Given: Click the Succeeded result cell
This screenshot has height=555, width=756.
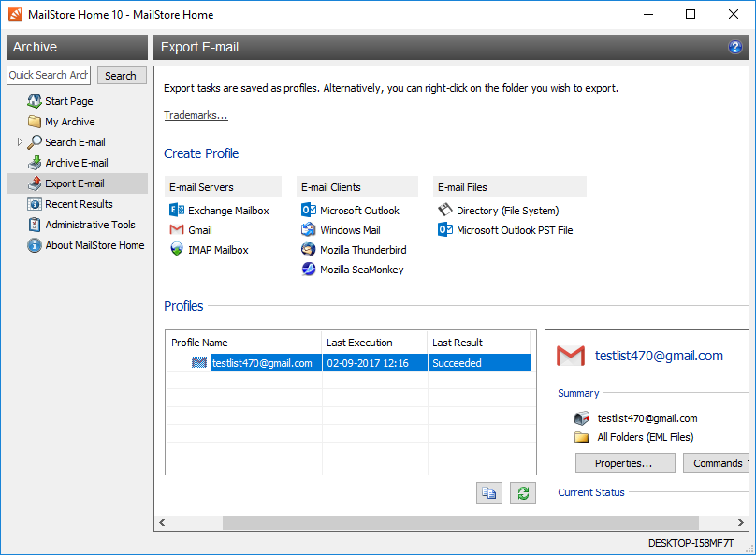Looking at the screenshot, I should [479, 362].
